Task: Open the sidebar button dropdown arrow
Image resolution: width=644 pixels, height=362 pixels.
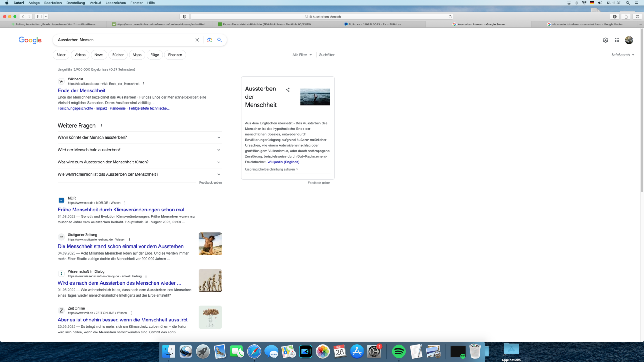Action: click(46, 17)
